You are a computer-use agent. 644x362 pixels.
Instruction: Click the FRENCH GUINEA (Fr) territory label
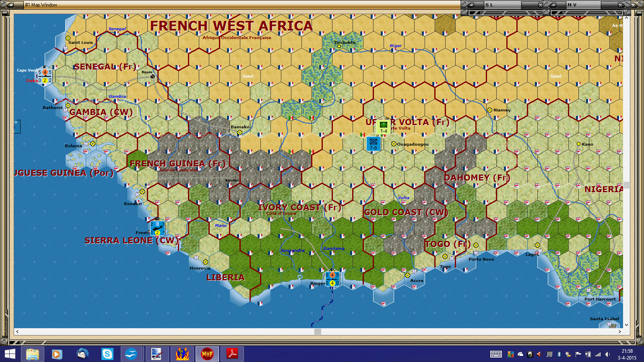point(178,164)
